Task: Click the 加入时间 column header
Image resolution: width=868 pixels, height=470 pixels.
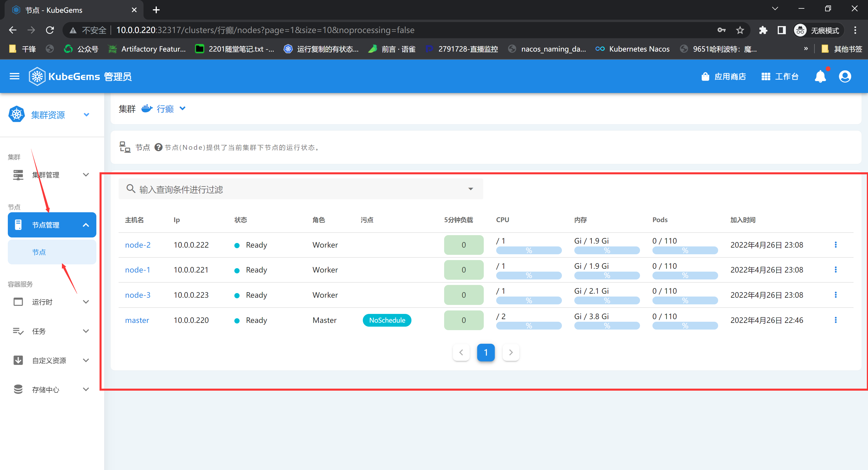Action: click(743, 220)
